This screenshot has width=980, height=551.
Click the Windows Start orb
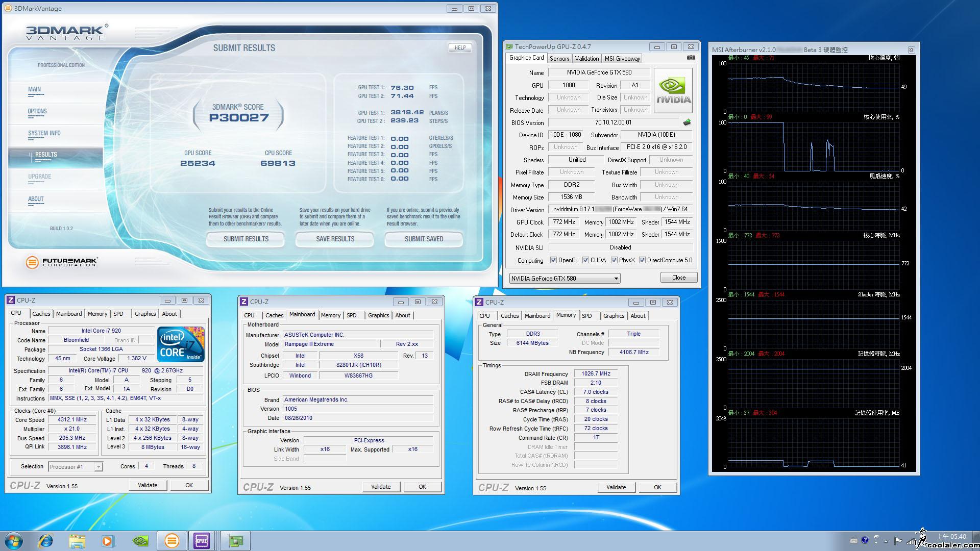tap(14, 540)
